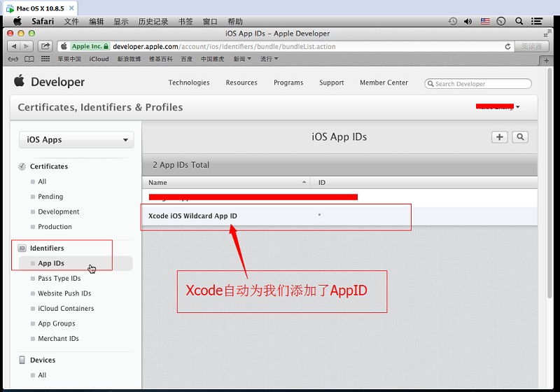Select Pass Type IDs
Viewport: 560px width, 392px height.
tap(59, 278)
